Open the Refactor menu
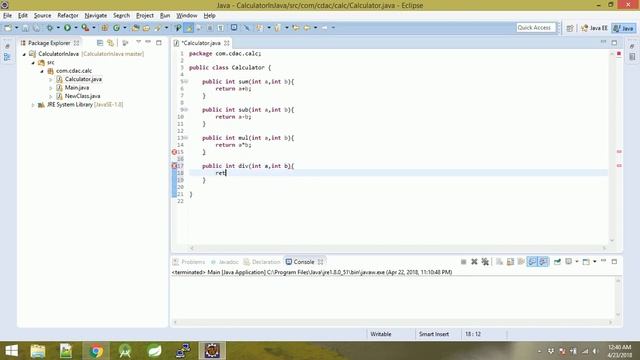This screenshot has height=360, width=640. (x=68, y=16)
